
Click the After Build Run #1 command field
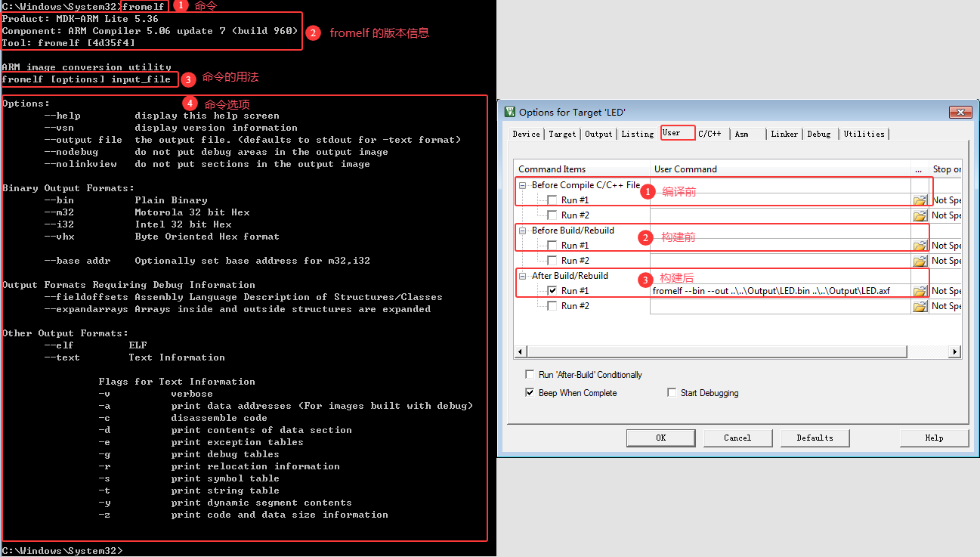pyautogui.click(x=780, y=291)
